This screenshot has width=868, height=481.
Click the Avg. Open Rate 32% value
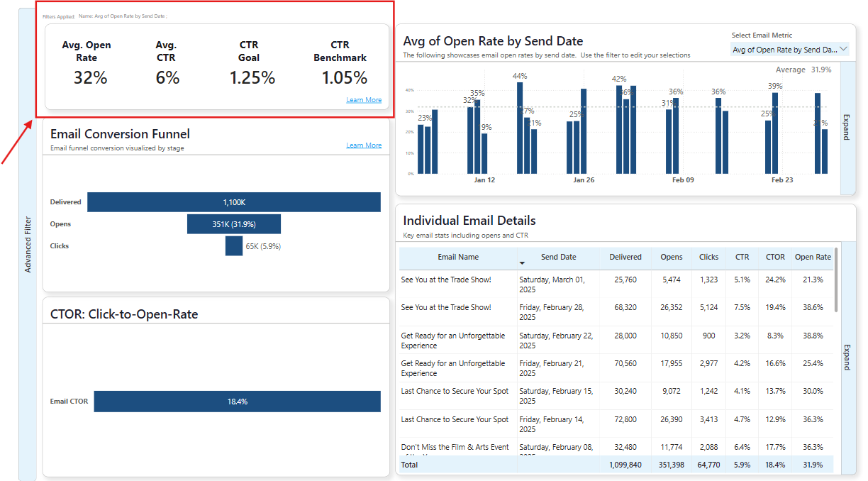point(91,78)
